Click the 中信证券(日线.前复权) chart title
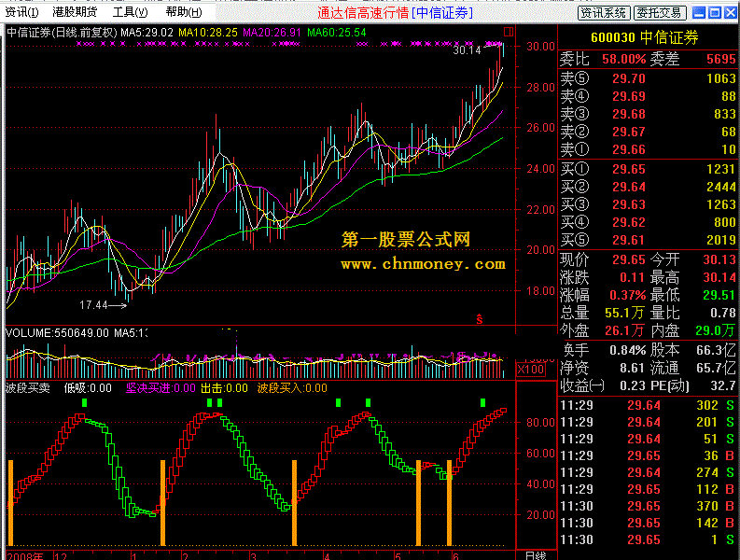 (62, 33)
